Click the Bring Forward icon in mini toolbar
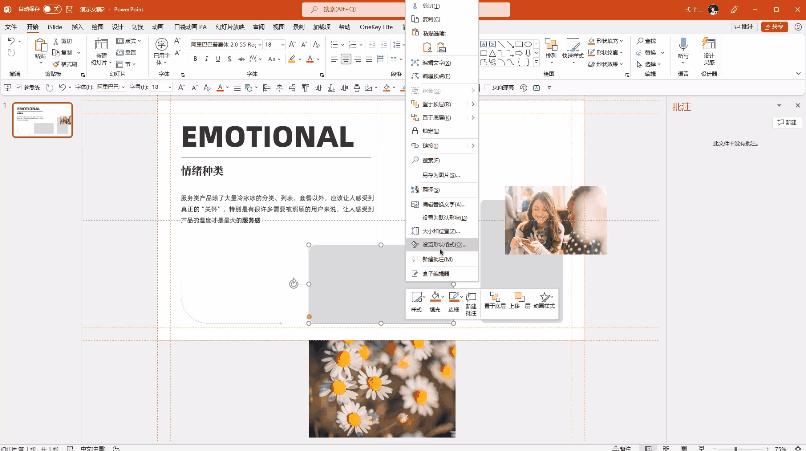Image resolution: width=806 pixels, height=451 pixels. (x=519, y=299)
